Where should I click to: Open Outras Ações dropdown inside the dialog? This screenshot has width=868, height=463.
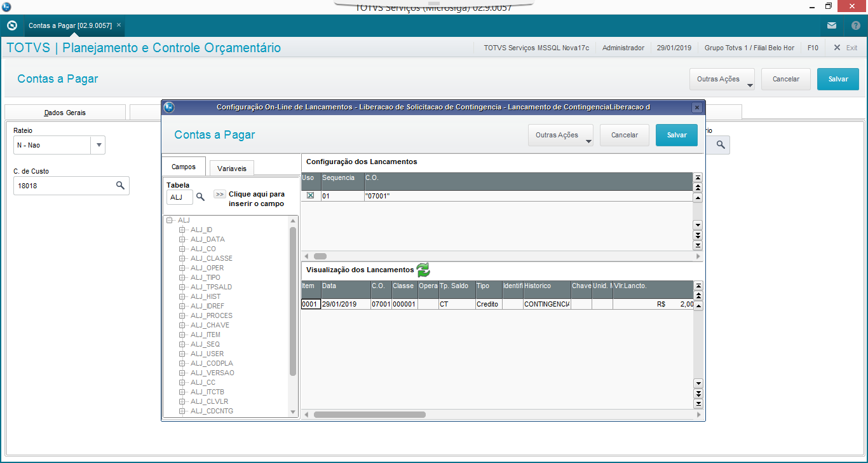click(560, 135)
